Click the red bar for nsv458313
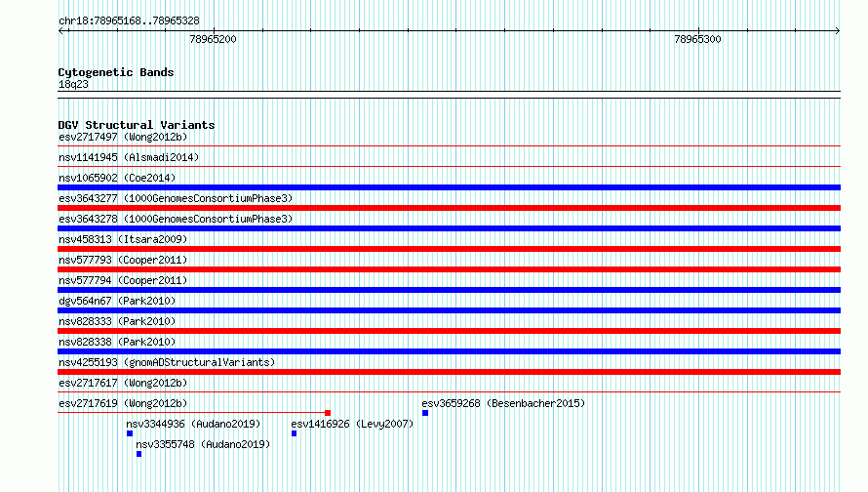 (449, 249)
